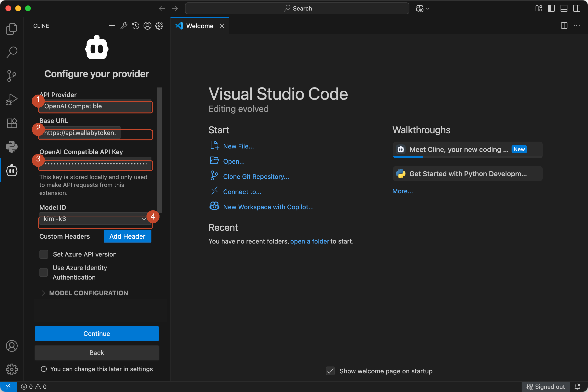The height and width of the screenshot is (392, 588).
Task: Toggle the secondary side bar
Action: (x=576, y=9)
